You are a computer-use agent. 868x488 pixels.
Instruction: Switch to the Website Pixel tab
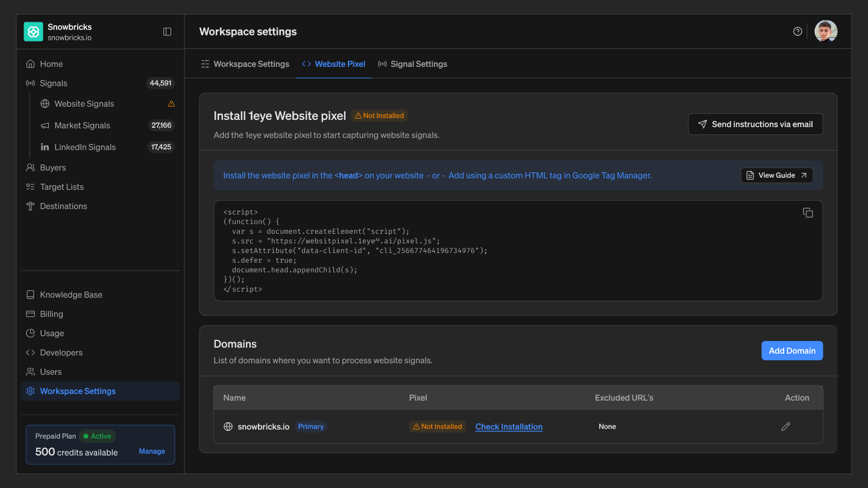333,64
